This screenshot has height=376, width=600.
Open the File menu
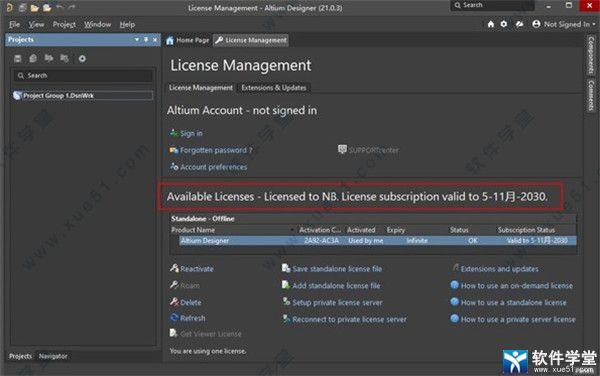(14, 24)
